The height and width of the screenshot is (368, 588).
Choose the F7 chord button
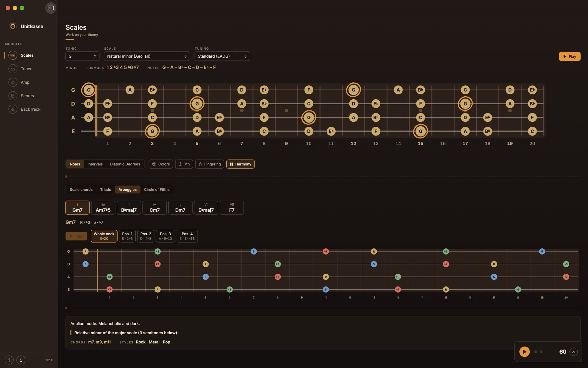coord(232,208)
